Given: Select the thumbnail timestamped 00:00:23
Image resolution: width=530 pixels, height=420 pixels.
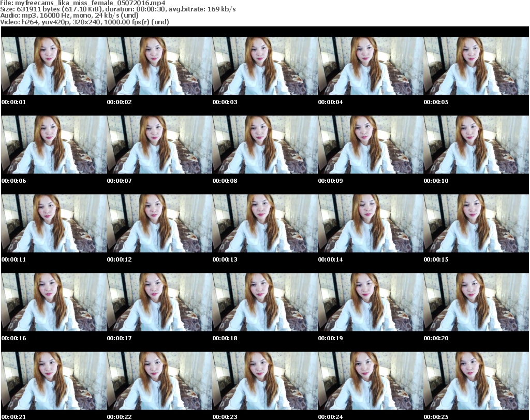Looking at the screenshot, I should click(265, 381).
